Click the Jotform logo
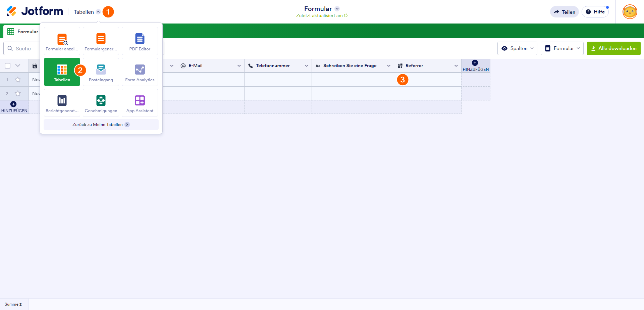The image size is (644, 310). click(35, 11)
